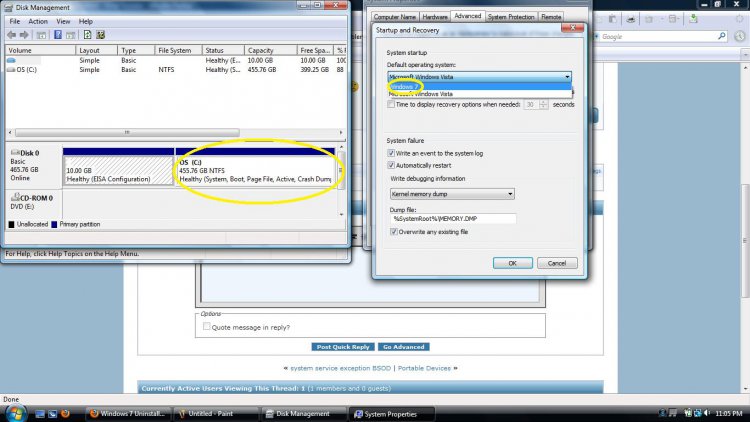The image size is (750, 422).
Task: Click the Post Quick Reply button
Action: [343, 347]
